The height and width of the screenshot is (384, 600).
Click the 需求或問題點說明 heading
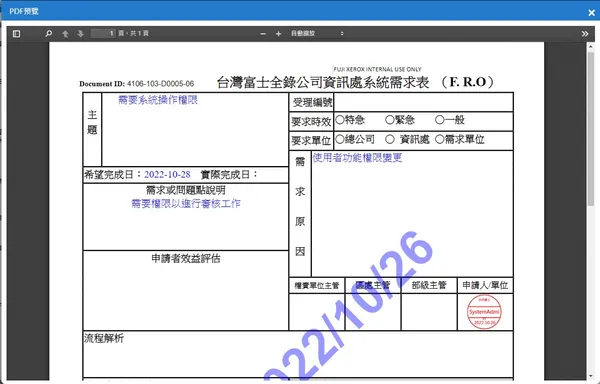pyautogui.click(x=186, y=190)
